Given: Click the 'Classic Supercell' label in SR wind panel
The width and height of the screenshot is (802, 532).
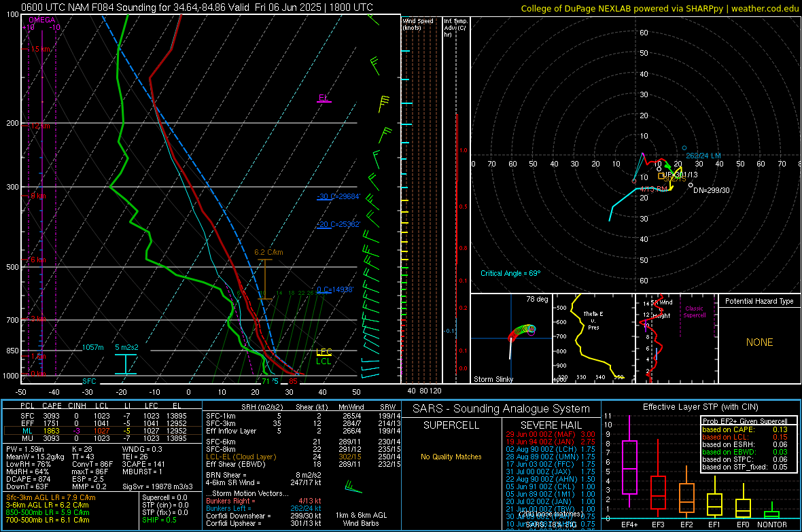Looking at the screenshot, I should click(x=694, y=312).
